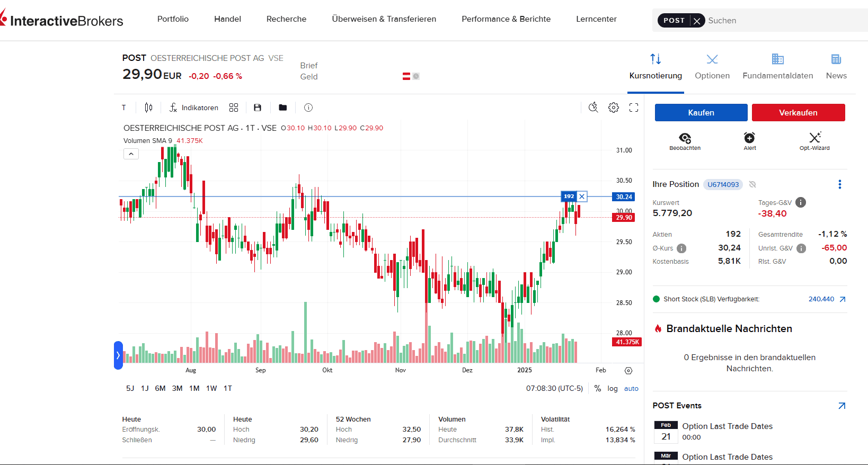Set chart range to 1T
Viewport: 868px width, 465px height.
[x=228, y=388]
